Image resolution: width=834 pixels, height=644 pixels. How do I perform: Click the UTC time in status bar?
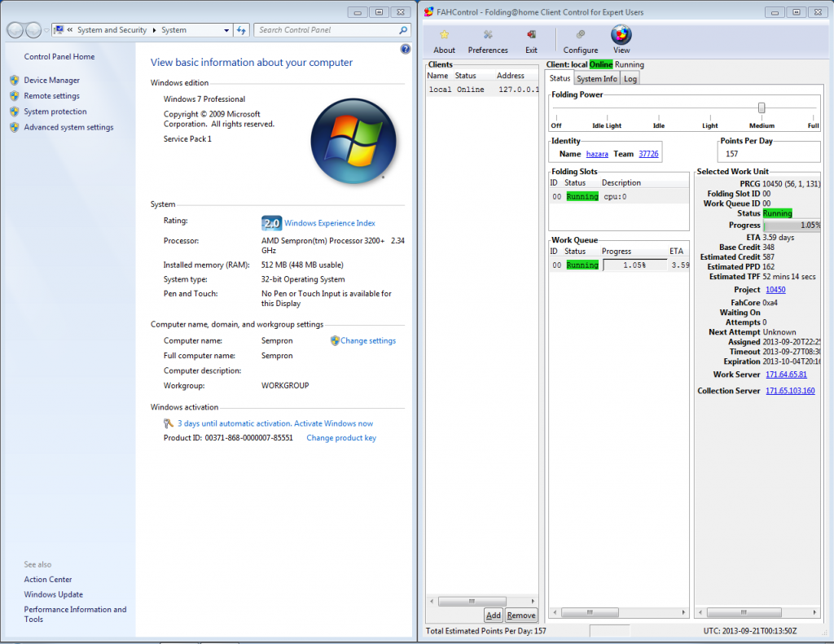click(x=750, y=631)
